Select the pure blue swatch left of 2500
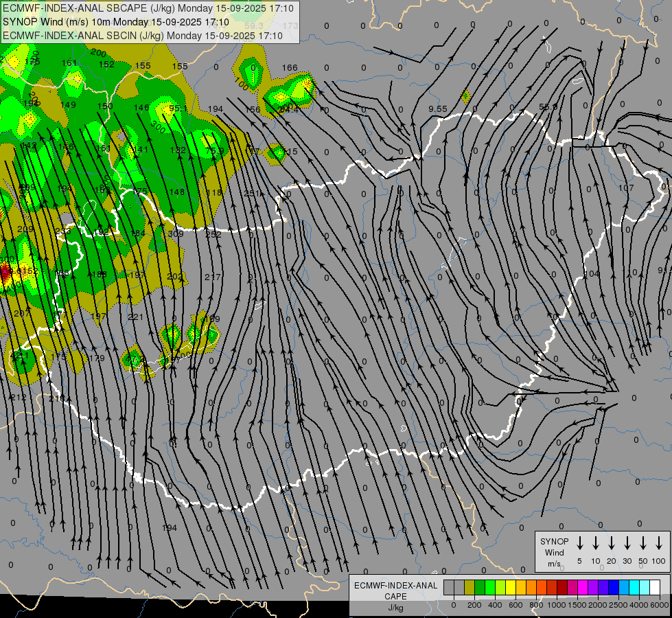The image size is (672, 618). [x=614, y=587]
